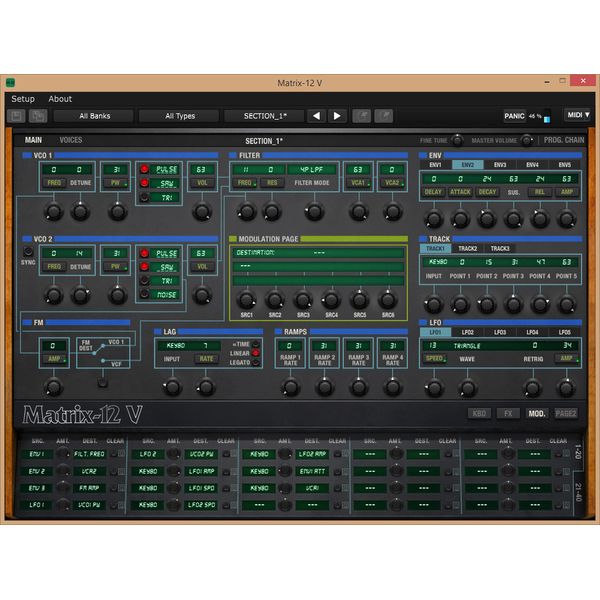Screen dimensions: 600x600
Task: Open the About menu
Action: coord(60,99)
